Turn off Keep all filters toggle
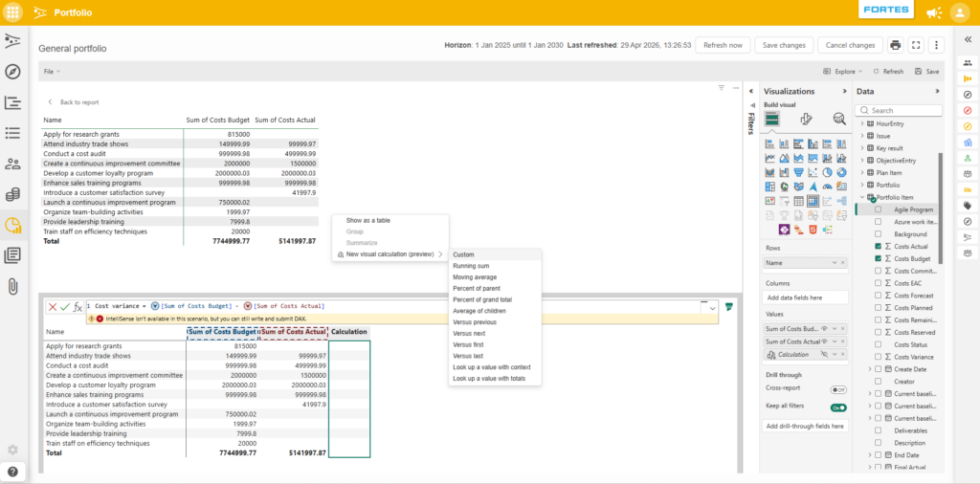This screenshot has height=484, width=980. point(838,407)
